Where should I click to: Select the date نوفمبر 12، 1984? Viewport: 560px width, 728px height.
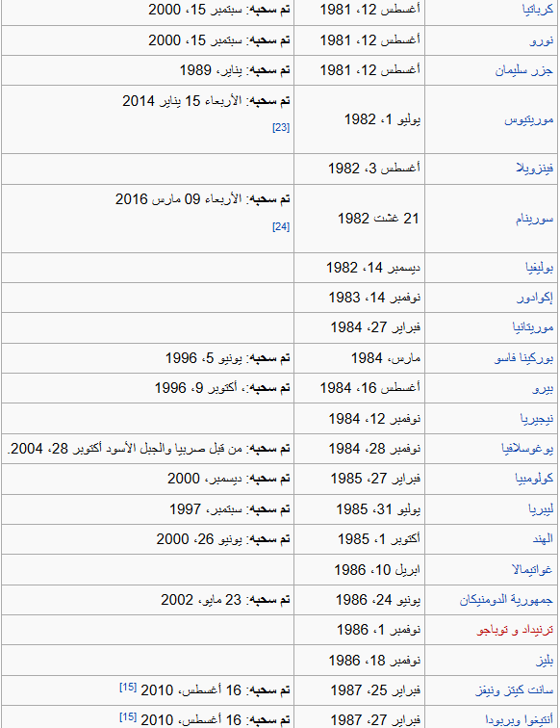coord(375,418)
